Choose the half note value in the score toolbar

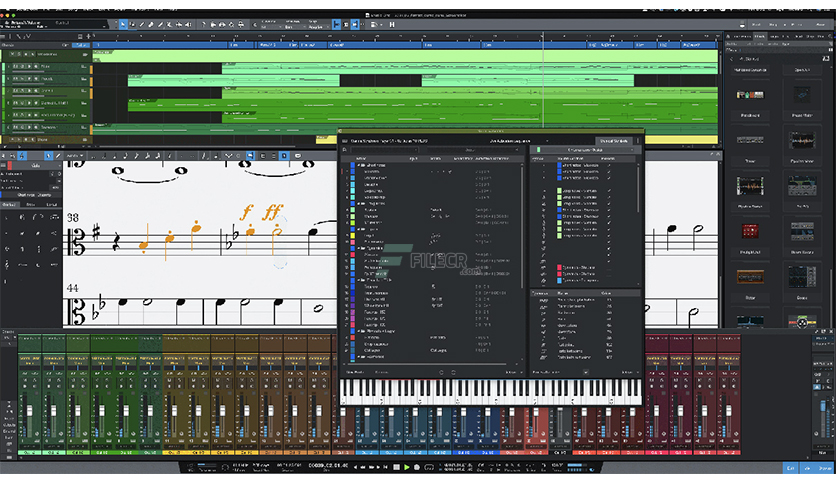(104, 156)
